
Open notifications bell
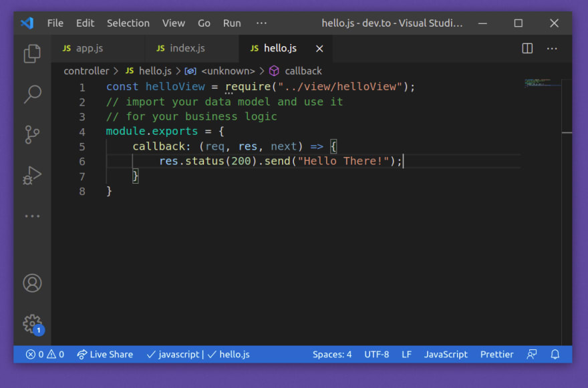555,354
